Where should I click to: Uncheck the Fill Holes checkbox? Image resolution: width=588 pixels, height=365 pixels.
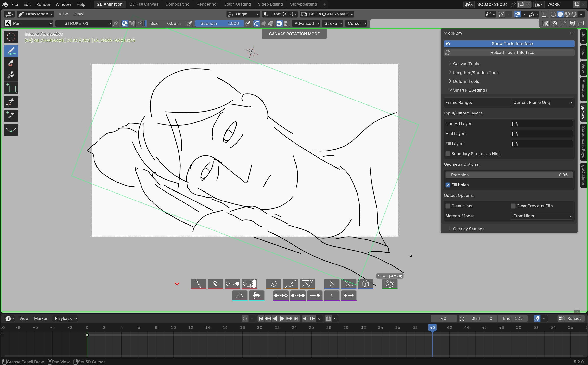(x=448, y=185)
